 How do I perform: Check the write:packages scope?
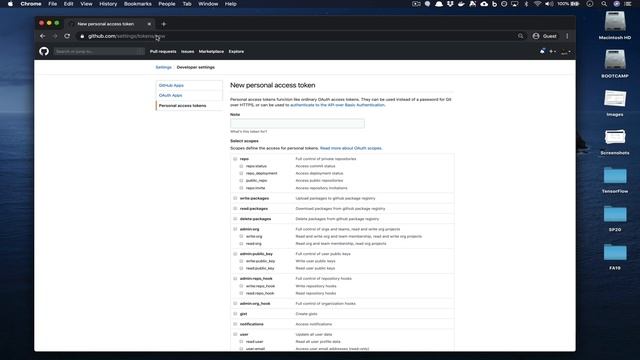point(235,198)
